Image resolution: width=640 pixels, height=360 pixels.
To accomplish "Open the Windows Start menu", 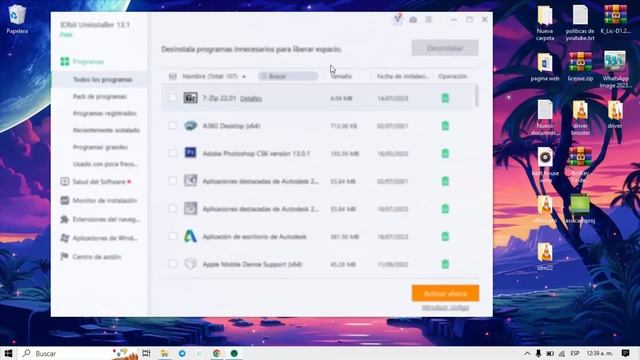I will coord(8,353).
